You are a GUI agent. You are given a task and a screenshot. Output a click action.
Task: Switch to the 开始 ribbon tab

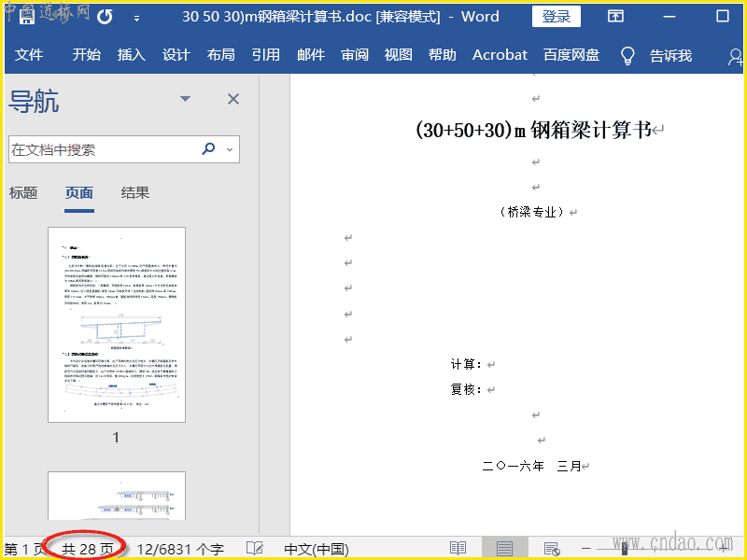click(86, 55)
